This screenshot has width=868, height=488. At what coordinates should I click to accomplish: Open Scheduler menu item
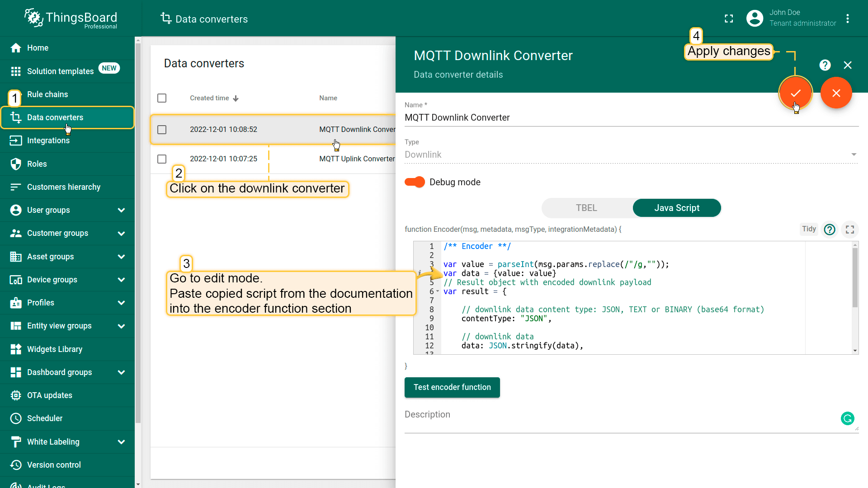pos(67,418)
